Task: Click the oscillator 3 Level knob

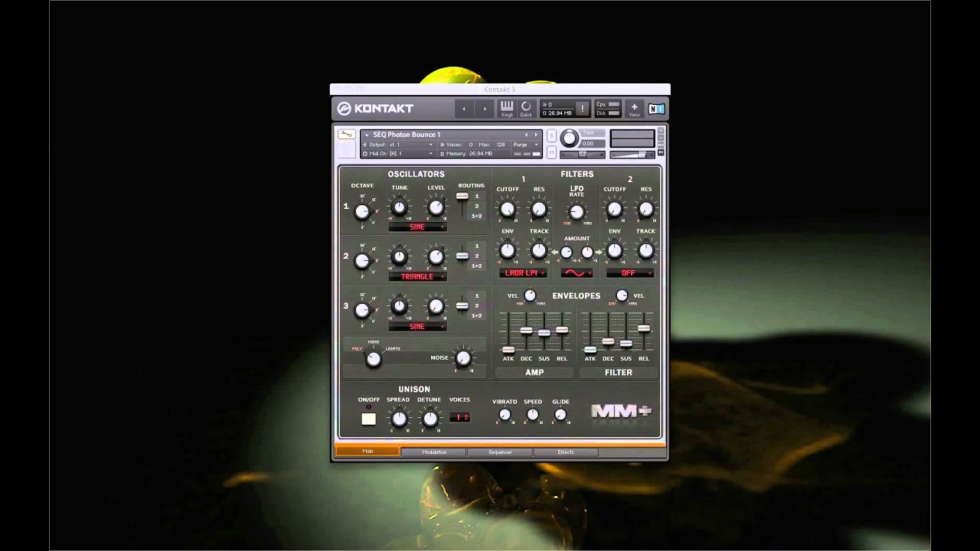Action: [x=436, y=307]
